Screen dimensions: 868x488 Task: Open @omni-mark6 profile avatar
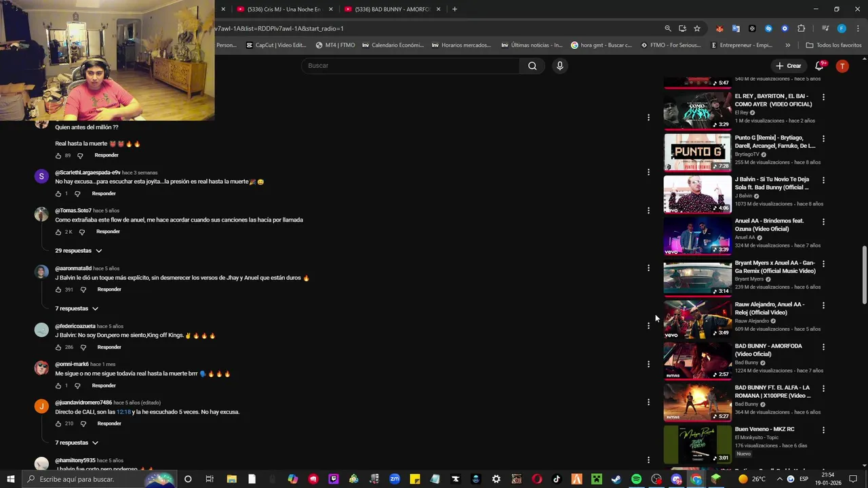pos(41,368)
